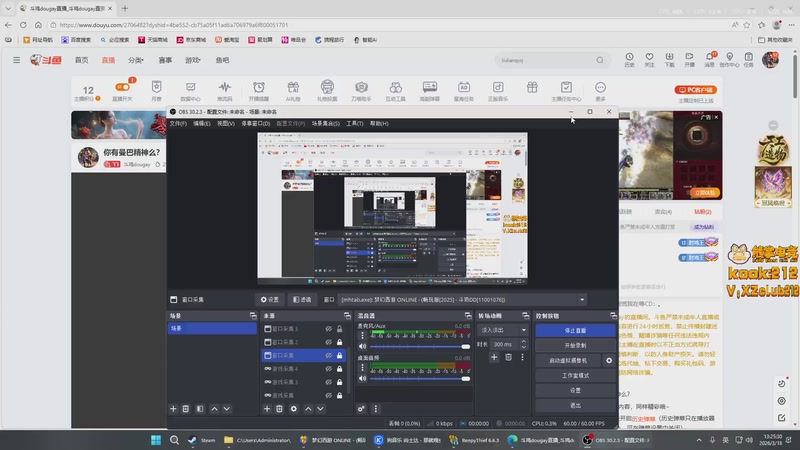Open the OBS Scene Collection menu

click(x=326, y=123)
